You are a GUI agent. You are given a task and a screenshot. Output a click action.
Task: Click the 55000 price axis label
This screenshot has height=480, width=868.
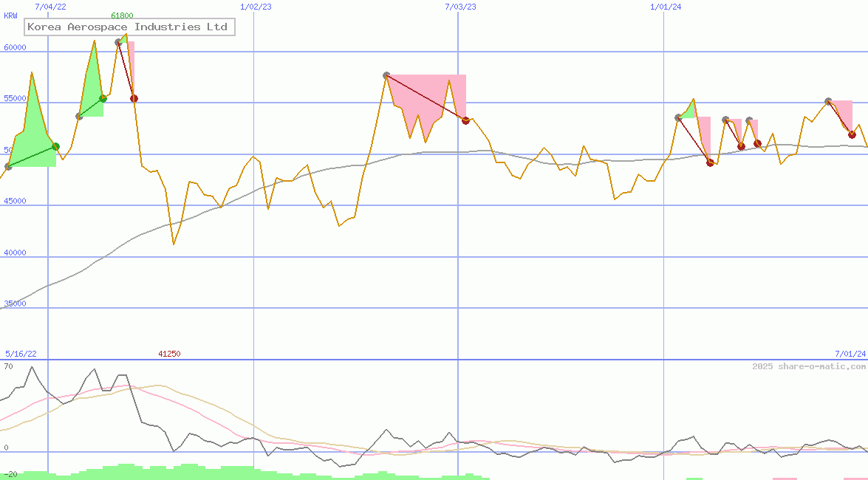(15, 98)
